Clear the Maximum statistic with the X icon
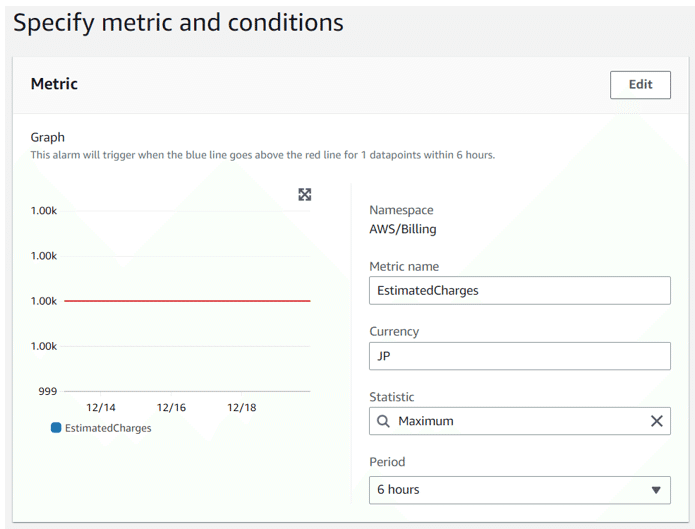 (656, 421)
